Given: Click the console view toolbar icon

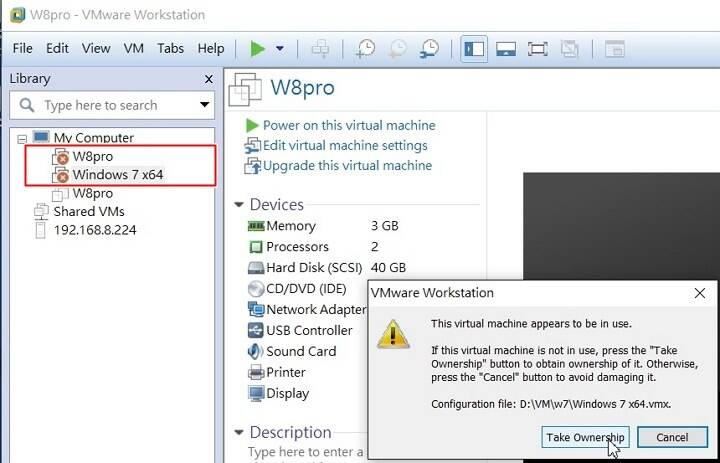Looking at the screenshot, I should click(614, 49).
